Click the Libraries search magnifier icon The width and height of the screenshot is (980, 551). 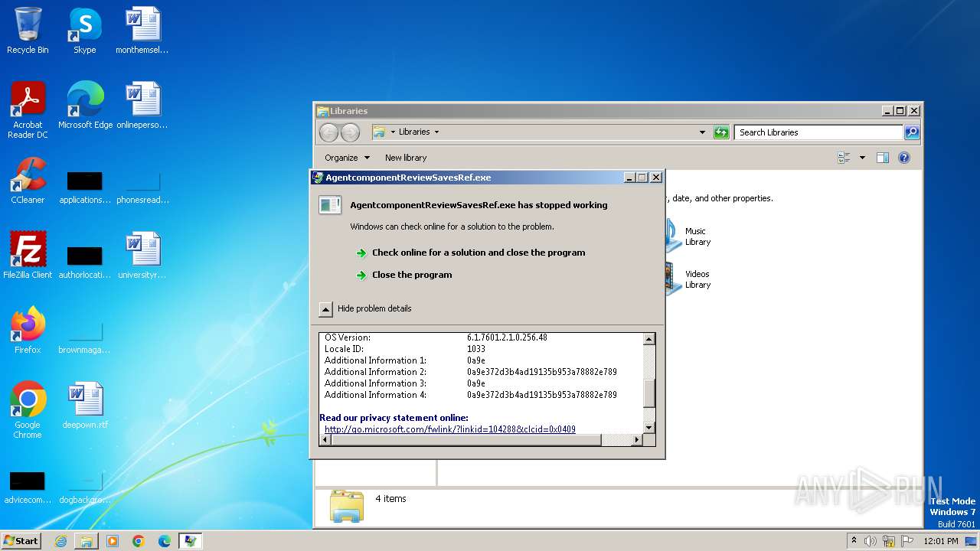tap(912, 132)
